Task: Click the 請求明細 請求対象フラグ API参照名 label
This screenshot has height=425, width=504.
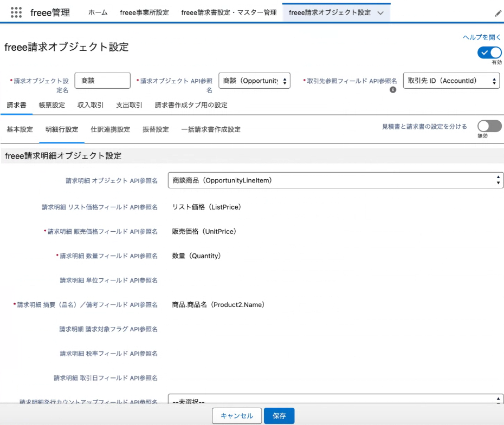Action: [x=108, y=329]
